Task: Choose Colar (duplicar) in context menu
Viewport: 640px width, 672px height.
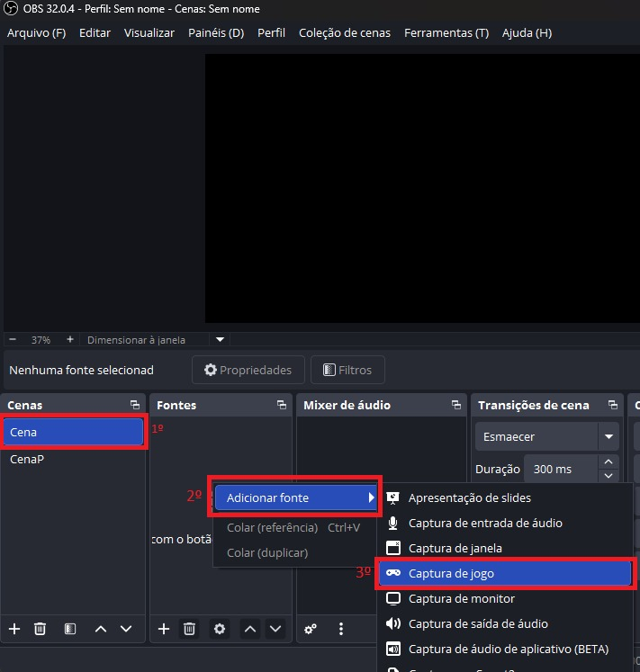Action: 294,553
